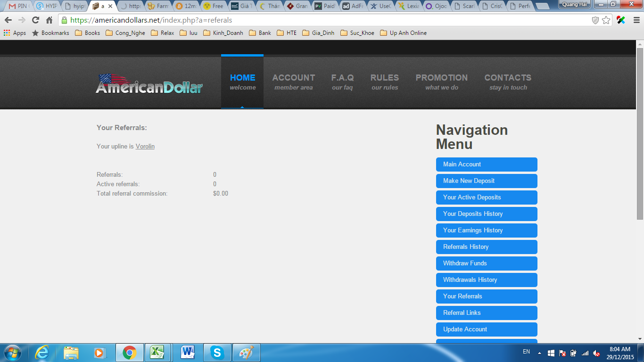Click the taskbar clock showing 8:04 AM
Viewport: 644px width, 362px height.
point(619,353)
